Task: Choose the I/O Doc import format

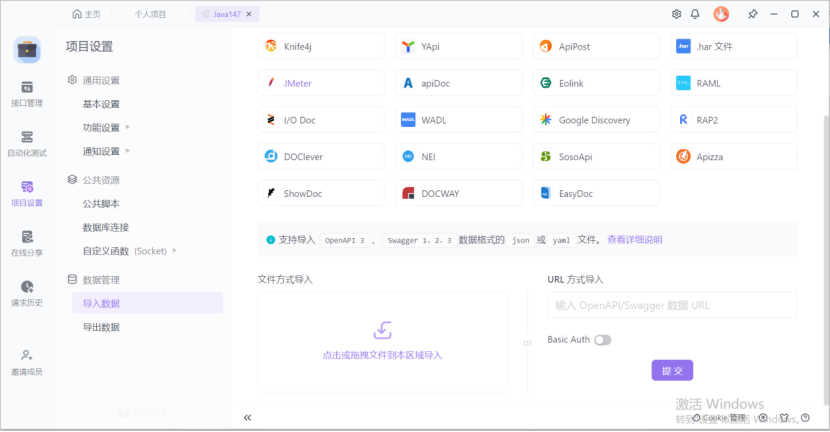Action: click(x=321, y=120)
